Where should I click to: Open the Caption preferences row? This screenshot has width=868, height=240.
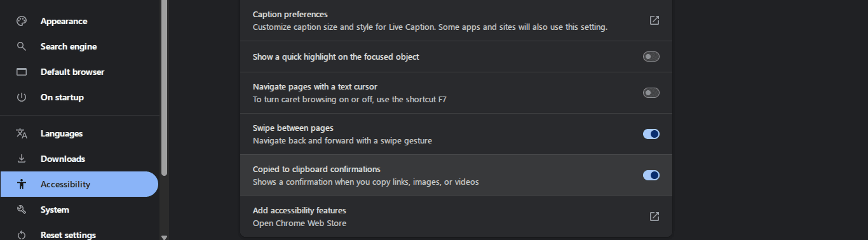456,20
